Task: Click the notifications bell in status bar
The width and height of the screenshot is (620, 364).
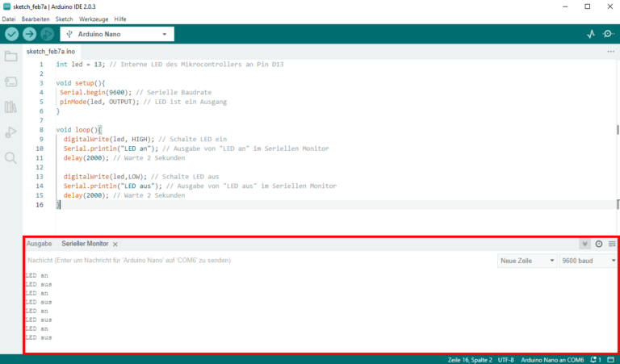Action: 595,360
